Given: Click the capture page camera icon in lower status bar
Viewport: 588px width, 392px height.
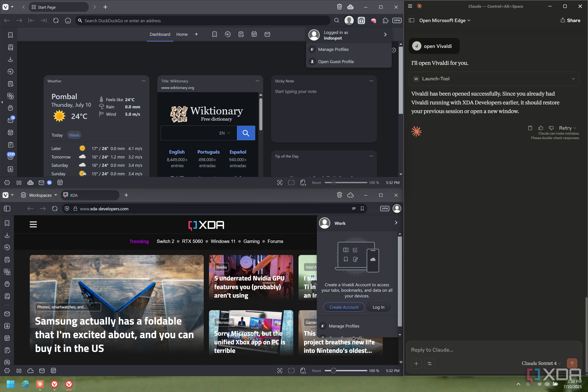Looking at the screenshot, I should (x=279, y=371).
